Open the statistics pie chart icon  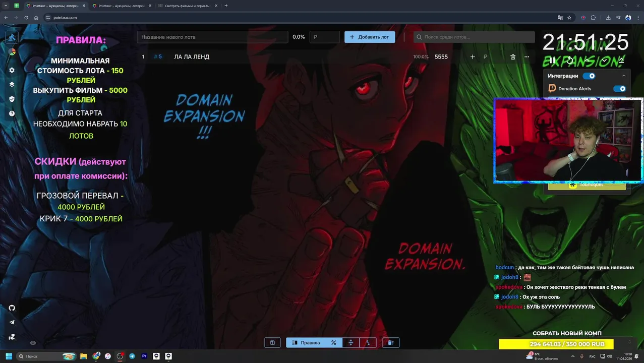(x=12, y=51)
